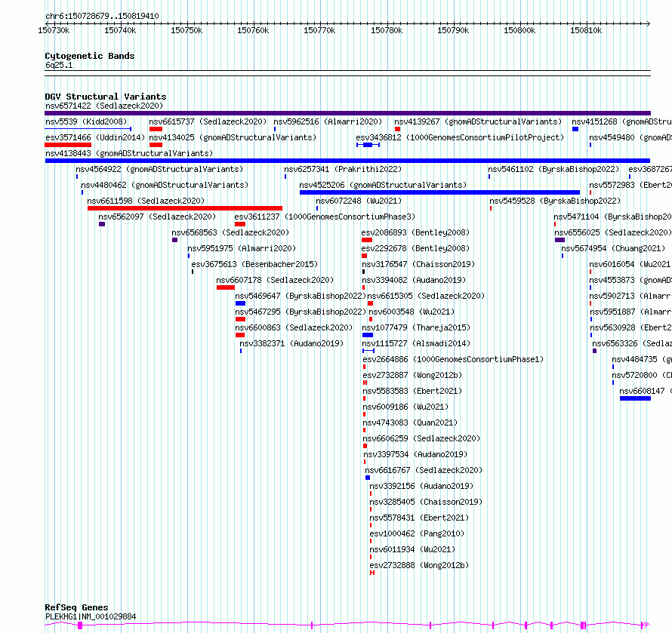Select nsv5674954 (Chuang2021) label
This screenshot has width=672, height=633.
[613, 248]
